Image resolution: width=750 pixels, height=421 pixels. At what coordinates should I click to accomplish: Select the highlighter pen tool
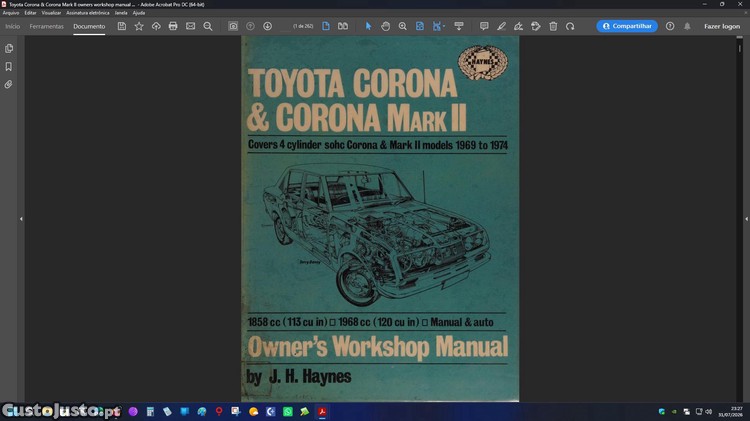[501, 26]
